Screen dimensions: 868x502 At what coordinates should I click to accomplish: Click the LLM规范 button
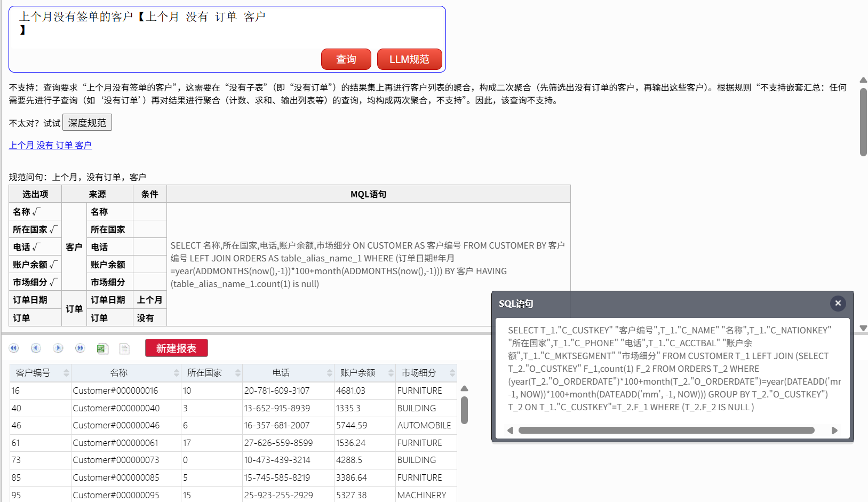click(409, 59)
